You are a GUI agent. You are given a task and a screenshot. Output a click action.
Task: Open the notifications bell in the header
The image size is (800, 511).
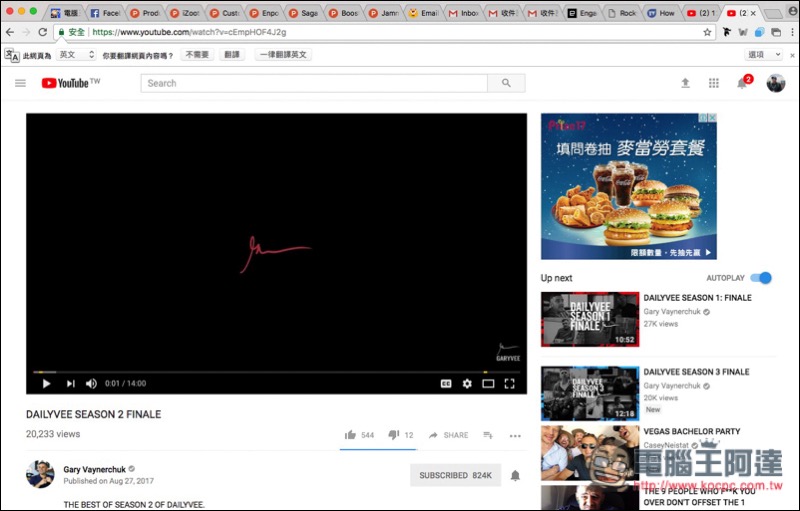[742, 83]
